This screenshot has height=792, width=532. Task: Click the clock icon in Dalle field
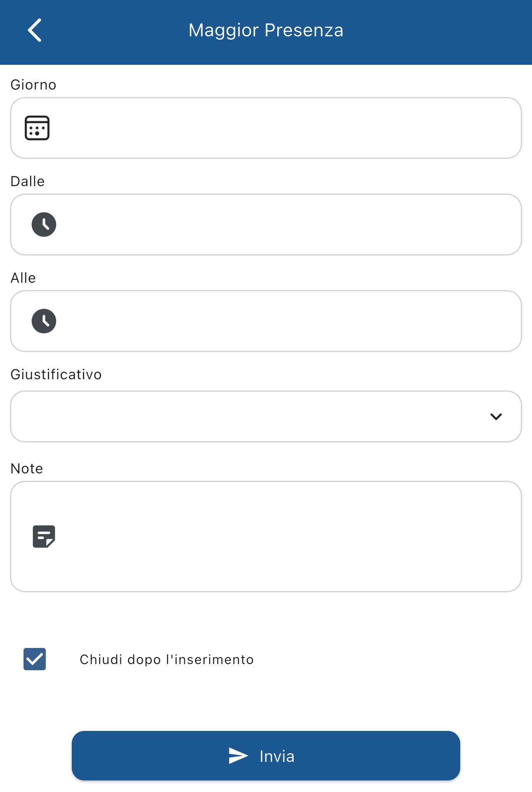pyautogui.click(x=44, y=225)
